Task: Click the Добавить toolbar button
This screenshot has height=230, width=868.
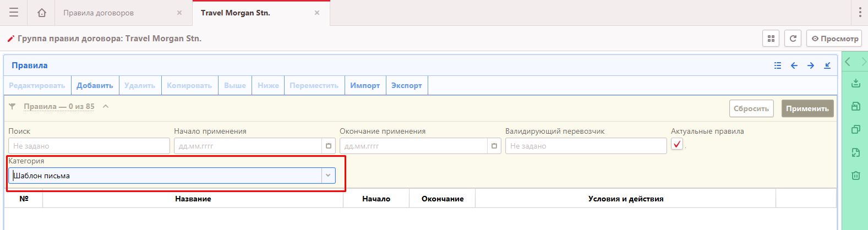Action: click(x=95, y=85)
